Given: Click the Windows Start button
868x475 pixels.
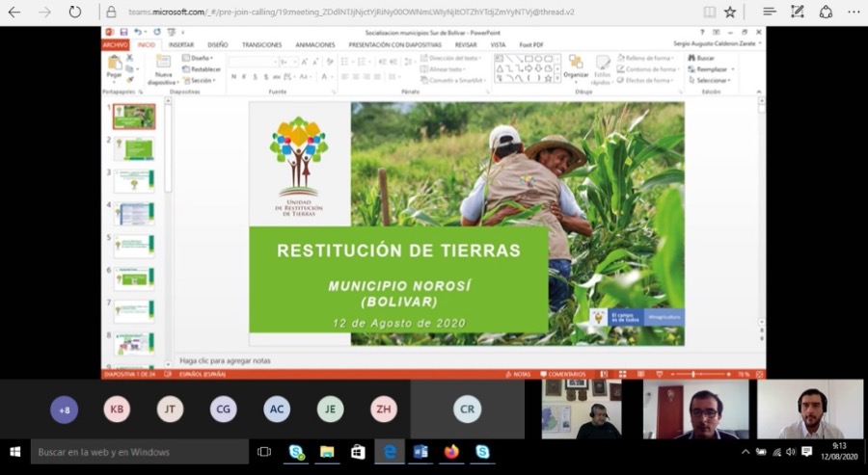Looking at the screenshot, I should click(x=14, y=452).
